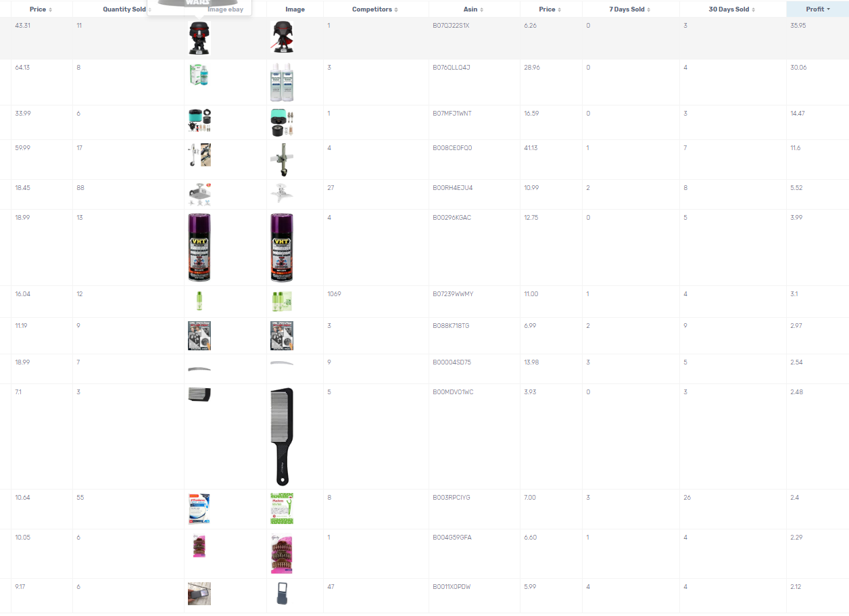Open ASIN B07QJ22S1X

click(451, 25)
